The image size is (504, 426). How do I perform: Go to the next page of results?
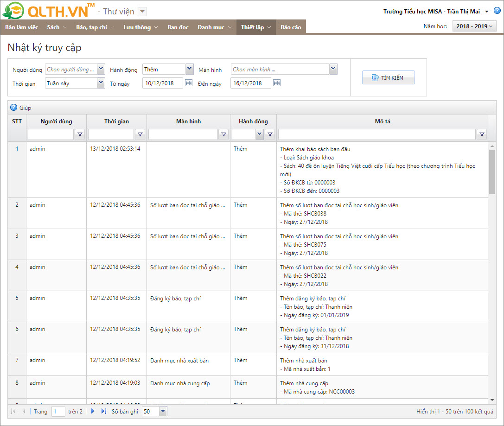pos(93,411)
